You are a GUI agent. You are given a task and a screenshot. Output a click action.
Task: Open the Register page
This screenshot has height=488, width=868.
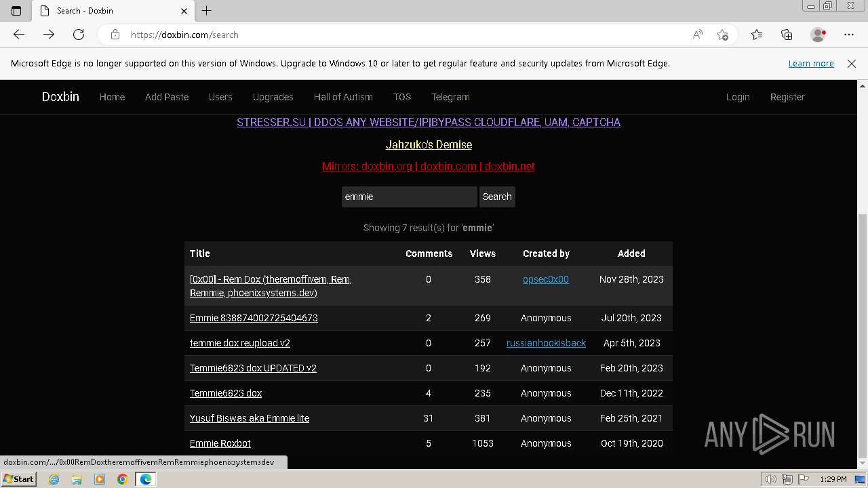click(787, 97)
